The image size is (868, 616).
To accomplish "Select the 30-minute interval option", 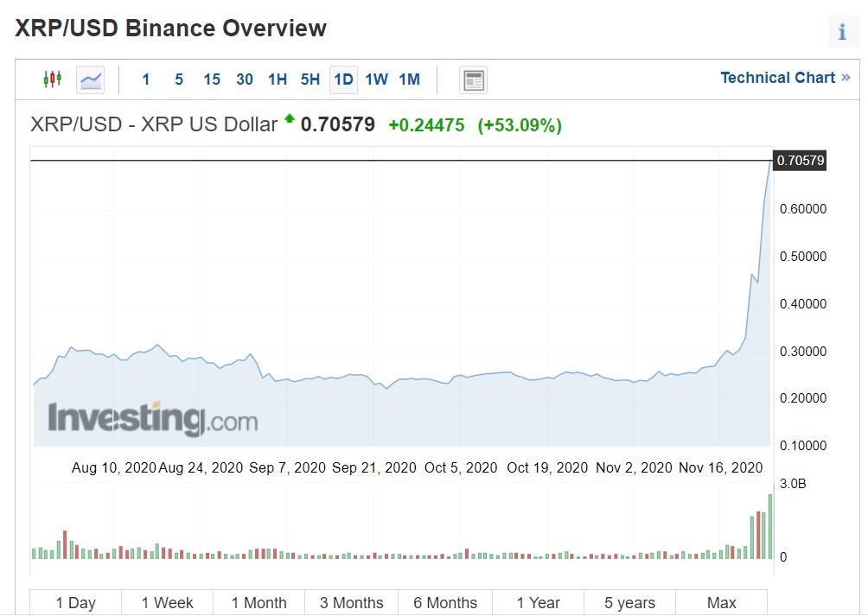I will [244, 79].
